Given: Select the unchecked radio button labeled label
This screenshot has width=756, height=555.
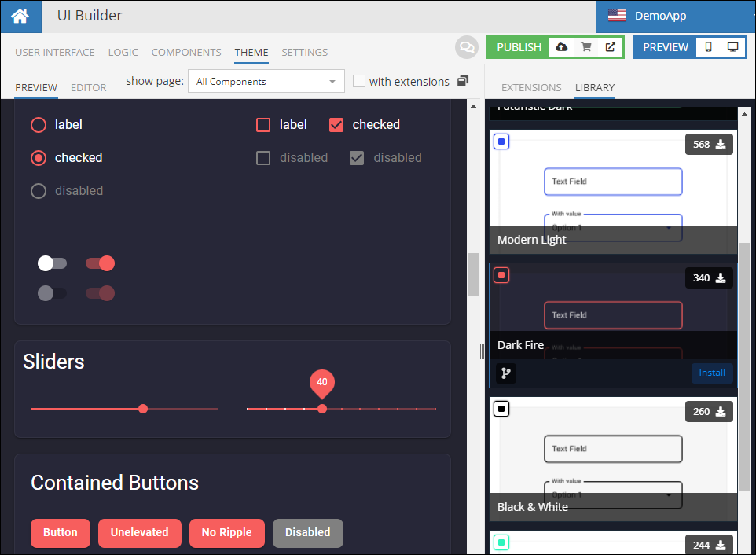Looking at the screenshot, I should pos(39,125).
